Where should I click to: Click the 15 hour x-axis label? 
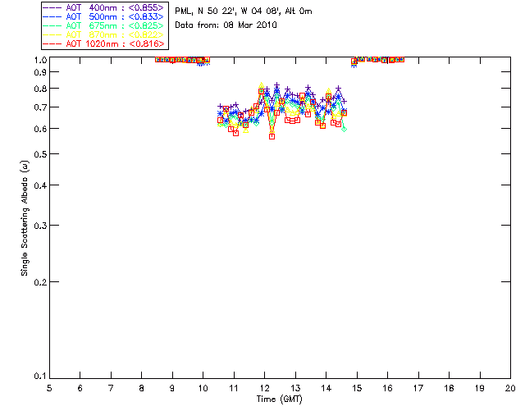tap(357, 388)
